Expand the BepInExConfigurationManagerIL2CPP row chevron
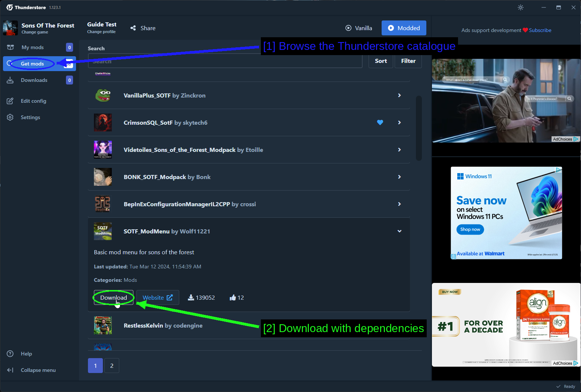Viewport: 581px width, 392px height. point(400,204)
